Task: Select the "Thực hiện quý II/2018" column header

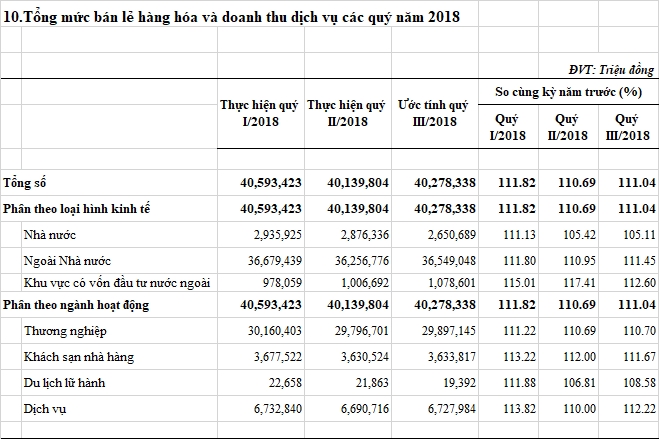Action: coord(345,113)
